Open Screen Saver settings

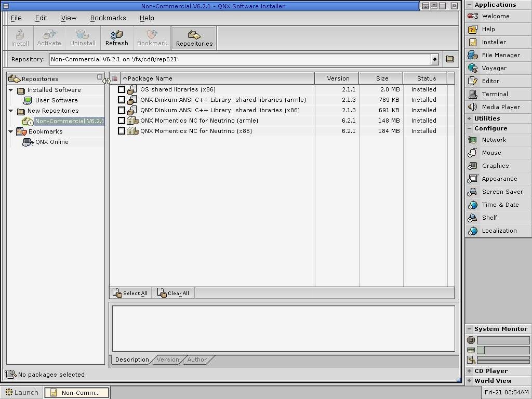click(497, 192)
